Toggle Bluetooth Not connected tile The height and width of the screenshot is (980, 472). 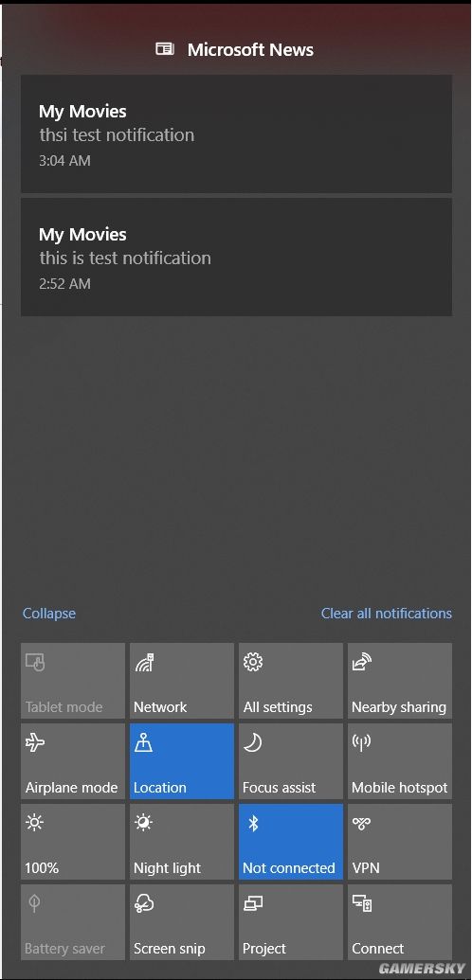290,842
